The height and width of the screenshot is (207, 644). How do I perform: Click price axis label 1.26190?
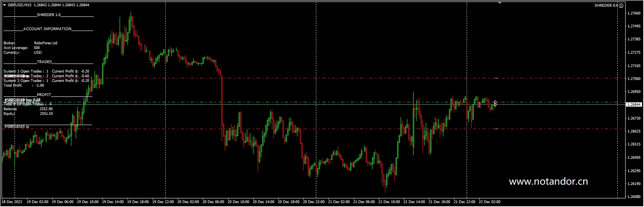(x=634, y=183)
